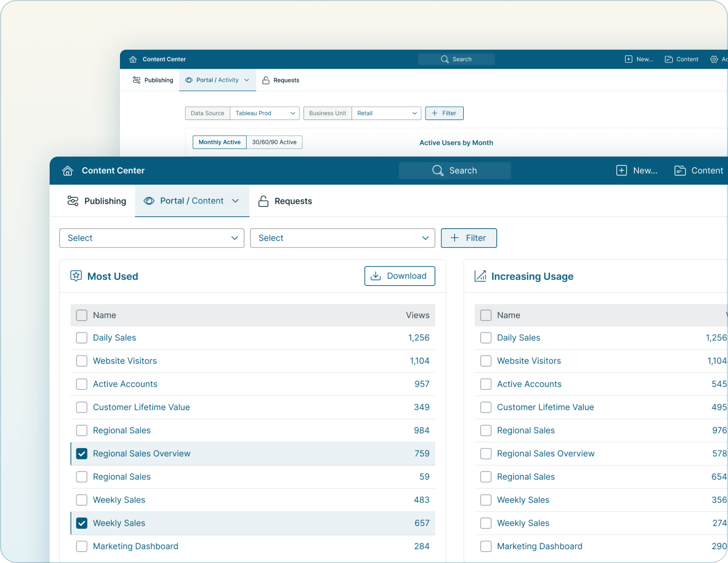Open the first Select dropdown

pos(151,238)
